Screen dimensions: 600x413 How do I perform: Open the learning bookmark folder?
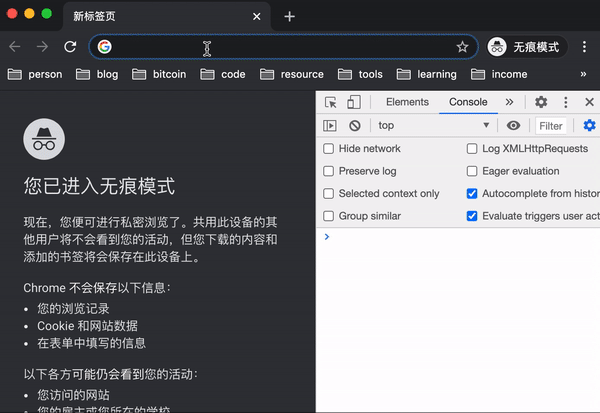click(x=427, y=74)
